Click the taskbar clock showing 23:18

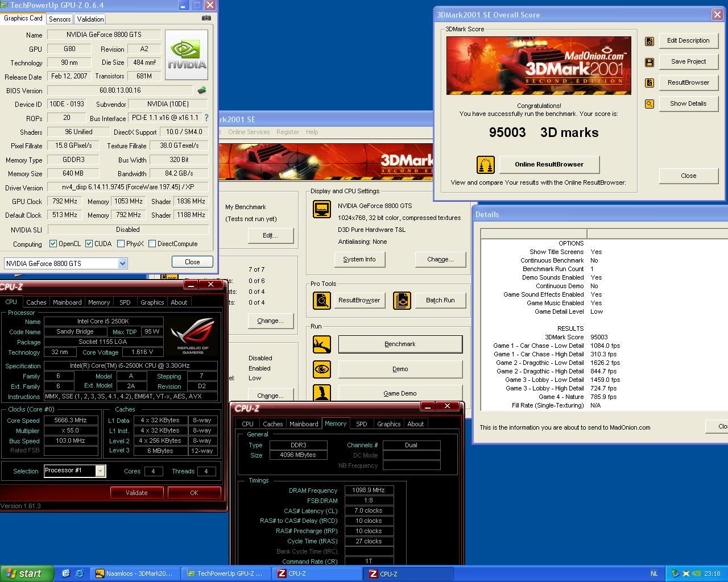[x=712, y=573]
